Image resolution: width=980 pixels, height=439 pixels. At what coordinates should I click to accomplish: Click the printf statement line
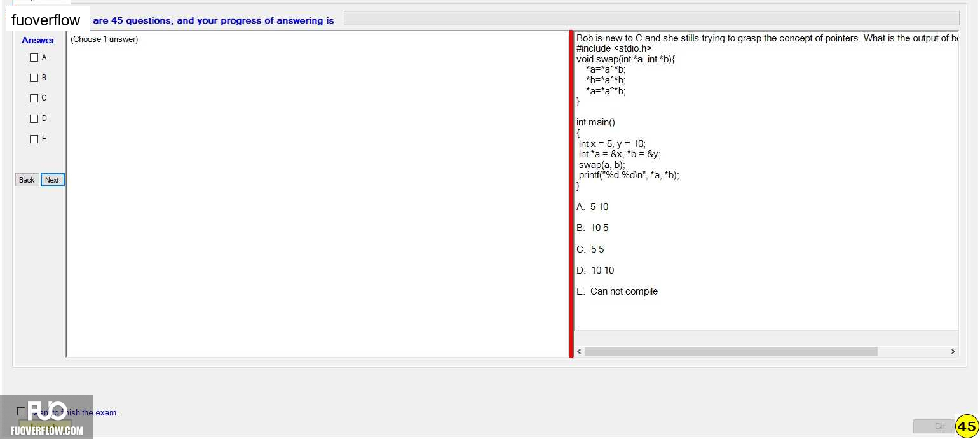tap(629, 175)
